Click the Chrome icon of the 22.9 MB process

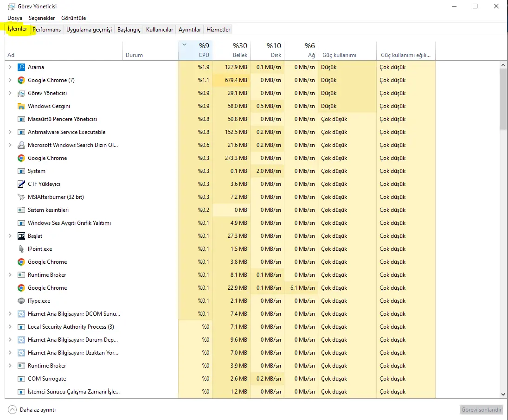click(21, 288)
